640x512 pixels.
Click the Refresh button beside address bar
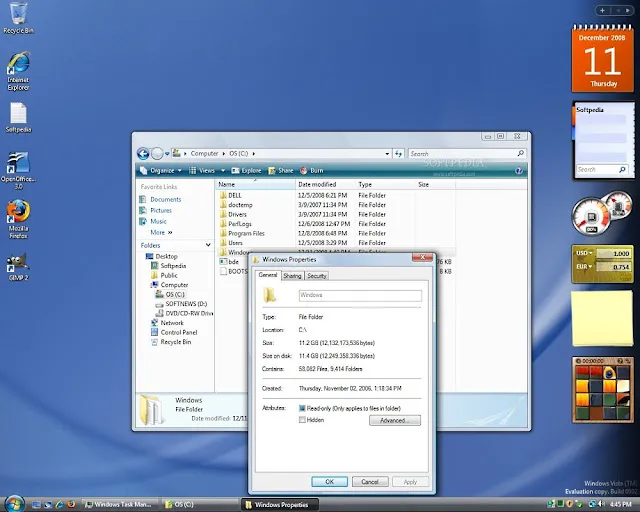[x=398, y=154]
